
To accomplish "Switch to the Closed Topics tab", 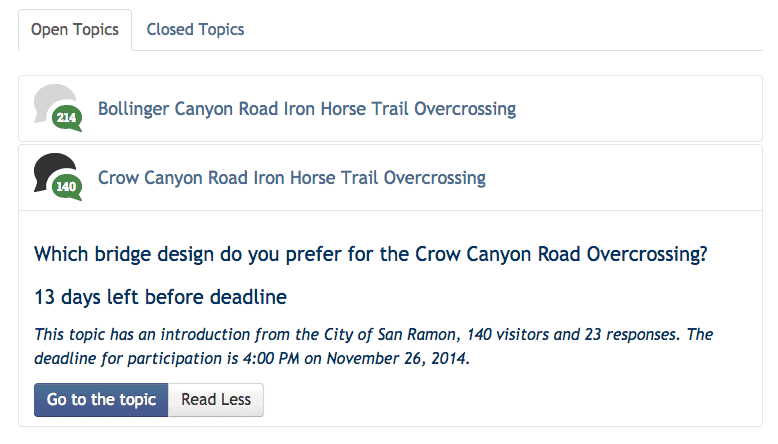I will pyautogui.click(x=195, y=29).
